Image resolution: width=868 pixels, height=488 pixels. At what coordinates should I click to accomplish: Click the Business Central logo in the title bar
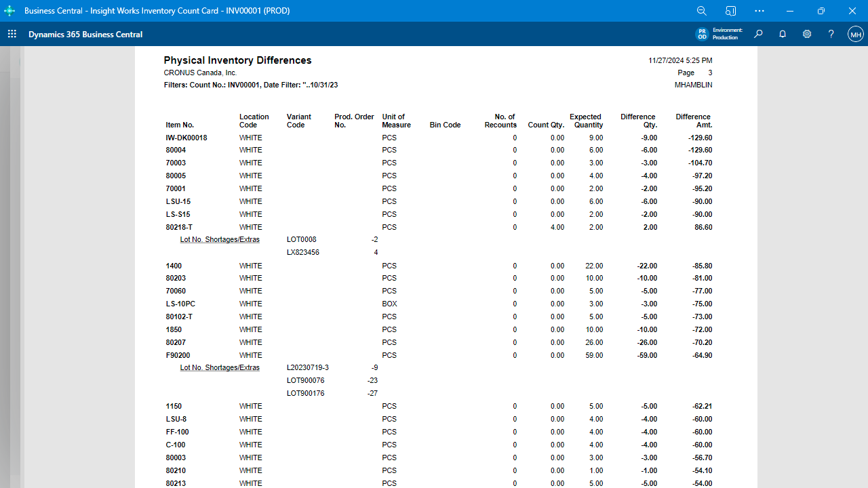point(9,11)
